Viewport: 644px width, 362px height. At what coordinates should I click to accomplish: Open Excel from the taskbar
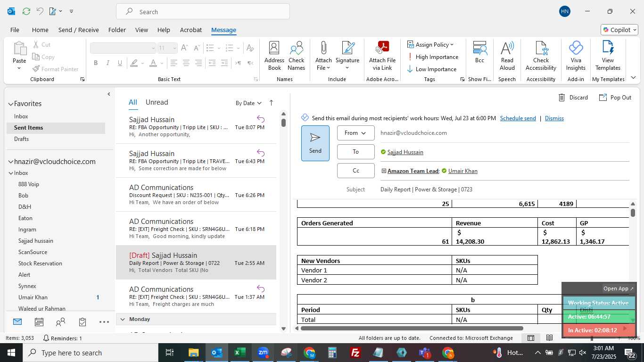pyautogui.click(x=240, y=353)
